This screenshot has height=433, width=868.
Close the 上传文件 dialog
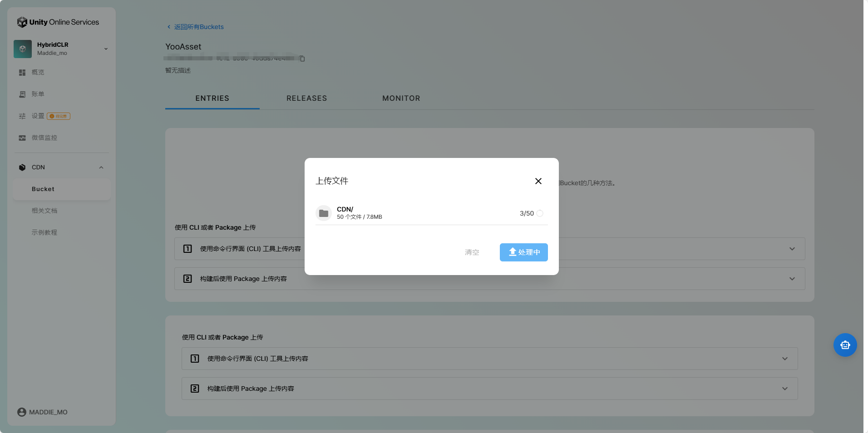[538, 181]
